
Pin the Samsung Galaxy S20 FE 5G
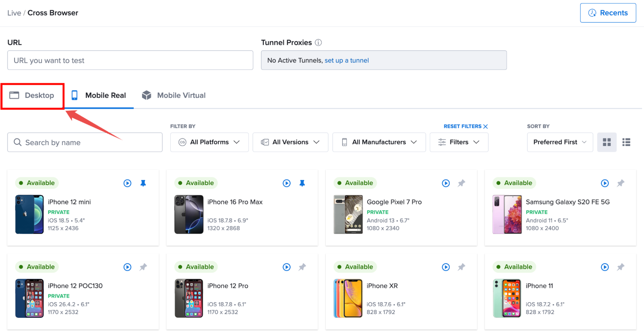tap(620, 183)
